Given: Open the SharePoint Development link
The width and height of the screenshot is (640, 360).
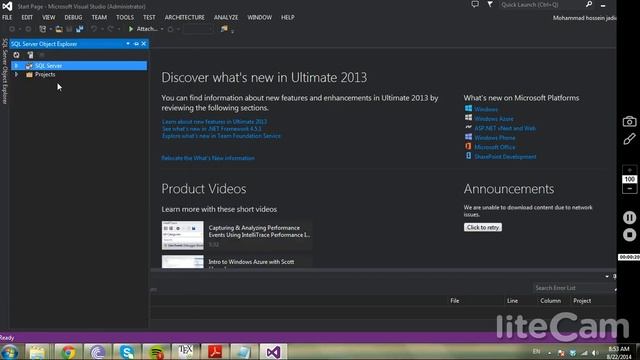Looking at the screenshot, I should point(505,157).
